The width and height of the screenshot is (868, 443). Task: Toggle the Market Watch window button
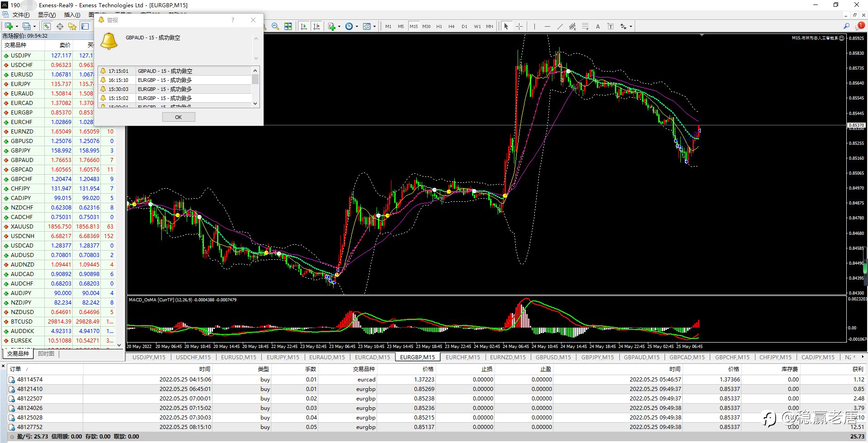pos(47,26)
